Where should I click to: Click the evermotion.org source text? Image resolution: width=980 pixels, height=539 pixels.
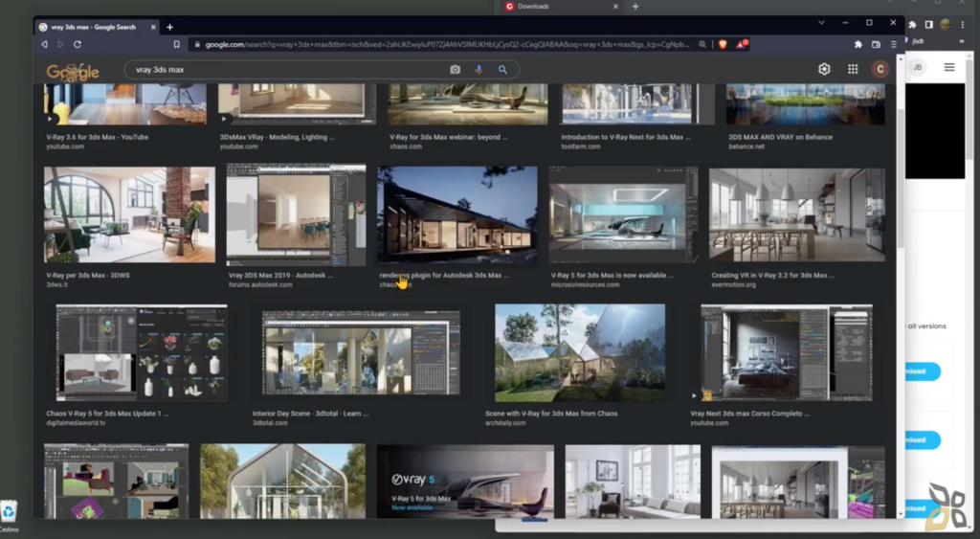click(733, 284)
